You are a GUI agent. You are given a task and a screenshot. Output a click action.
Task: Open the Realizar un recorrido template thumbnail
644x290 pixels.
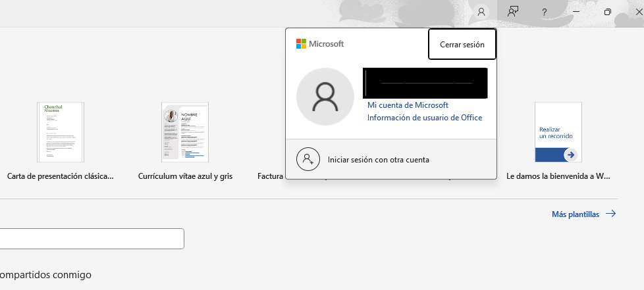558,132
